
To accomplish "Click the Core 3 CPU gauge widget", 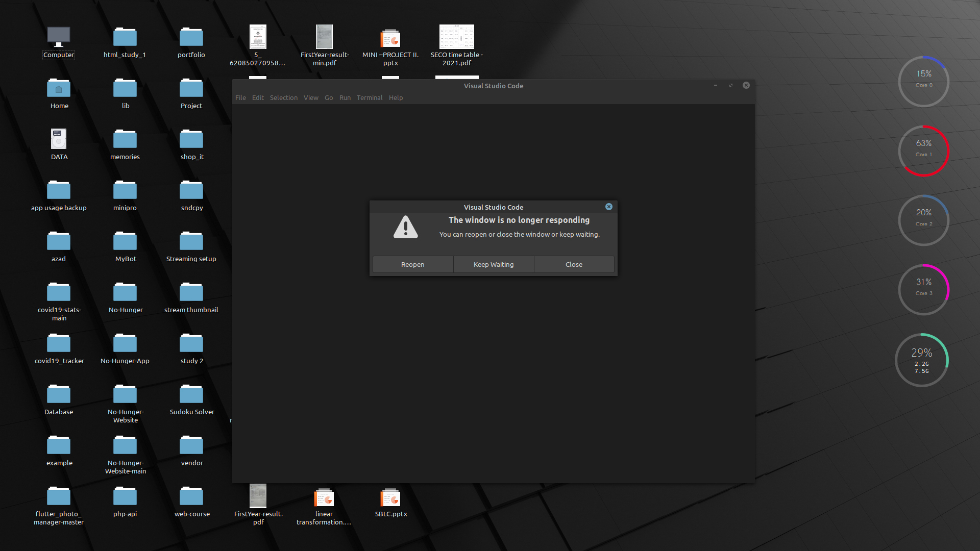I will [x=923, y=289].
